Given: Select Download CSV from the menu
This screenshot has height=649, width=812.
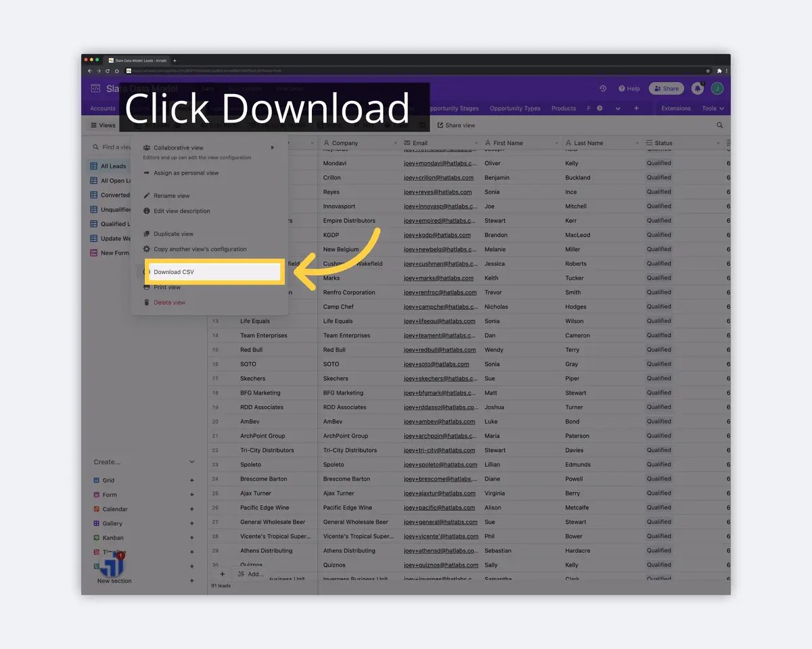Looking at the screenshot, I should pos(175,271).
